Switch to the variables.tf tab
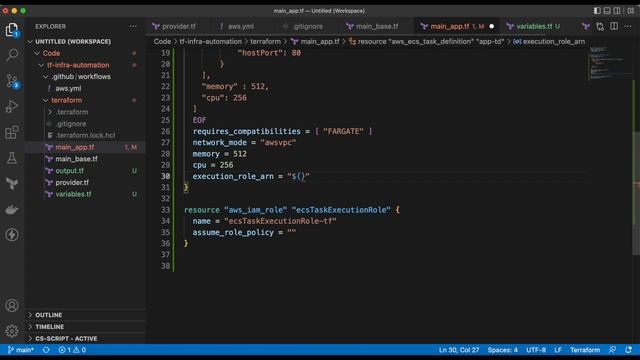The height and width of the screenshot is (360, 640). (534, 27)
